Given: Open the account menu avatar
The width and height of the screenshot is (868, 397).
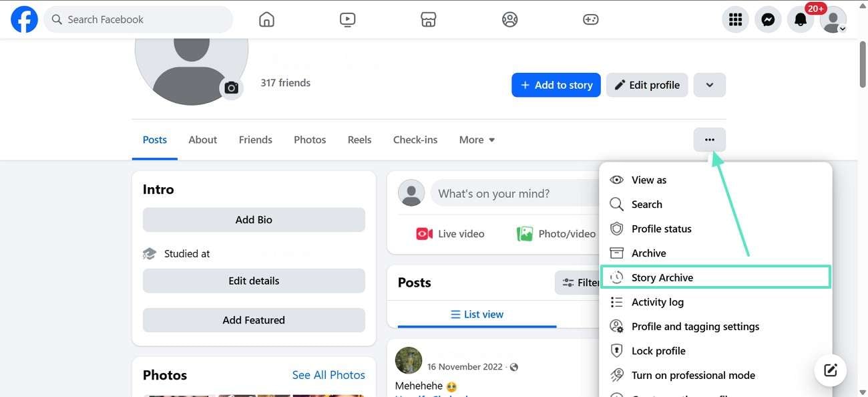Looking at the screenshot, I should coord(833,20).
